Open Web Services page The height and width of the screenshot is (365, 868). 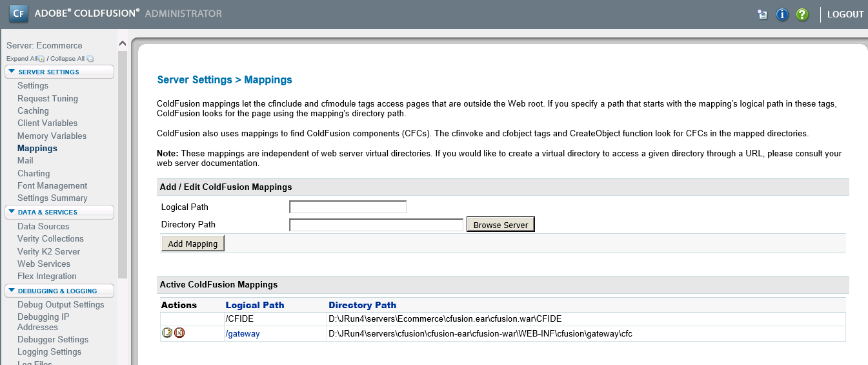(44, 264)
